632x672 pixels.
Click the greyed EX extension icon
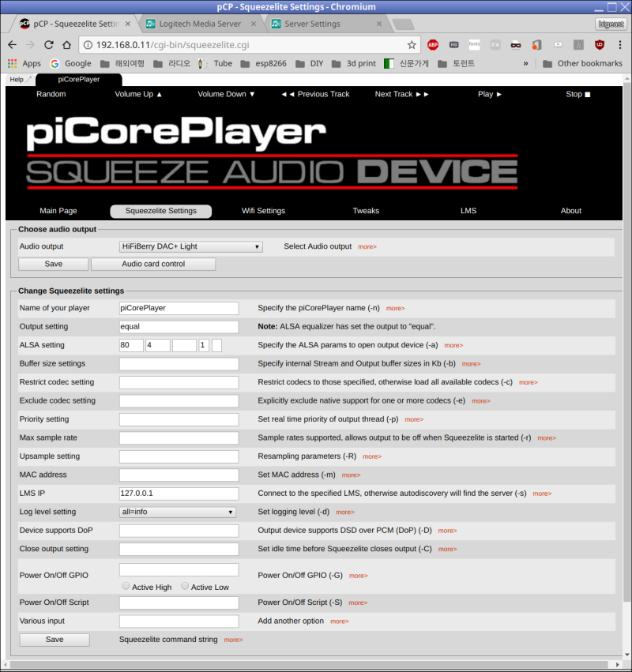pos(495,44)
